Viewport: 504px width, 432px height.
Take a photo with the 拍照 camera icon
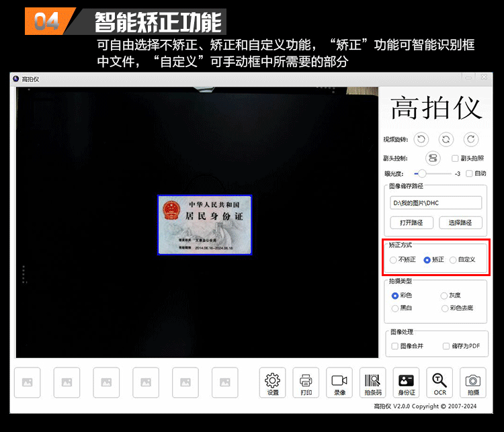[473, 382]
